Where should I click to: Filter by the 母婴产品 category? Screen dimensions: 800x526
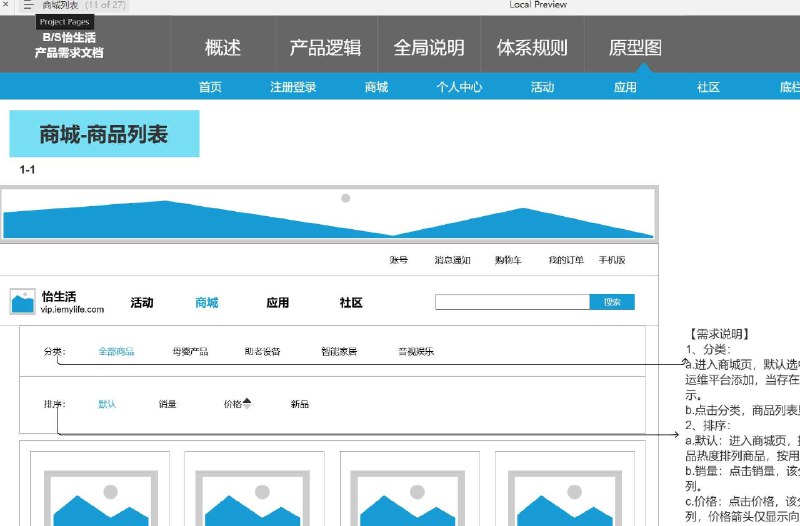[190, 351]
